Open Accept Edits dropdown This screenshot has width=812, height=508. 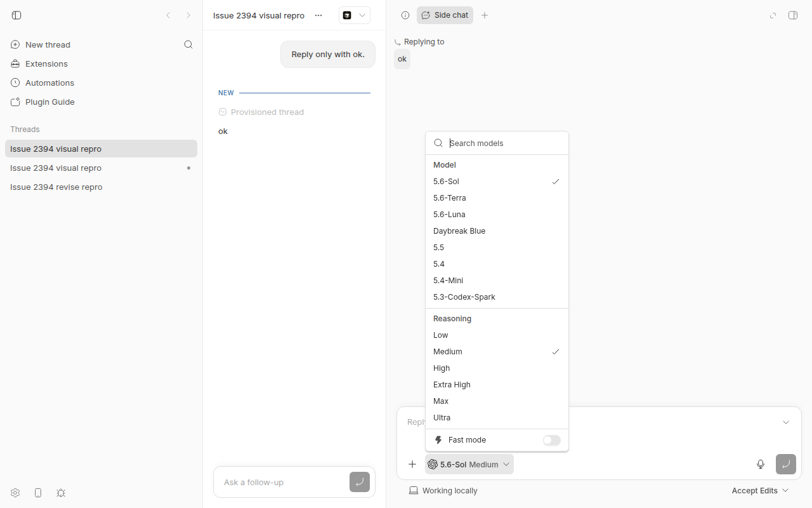760,490
